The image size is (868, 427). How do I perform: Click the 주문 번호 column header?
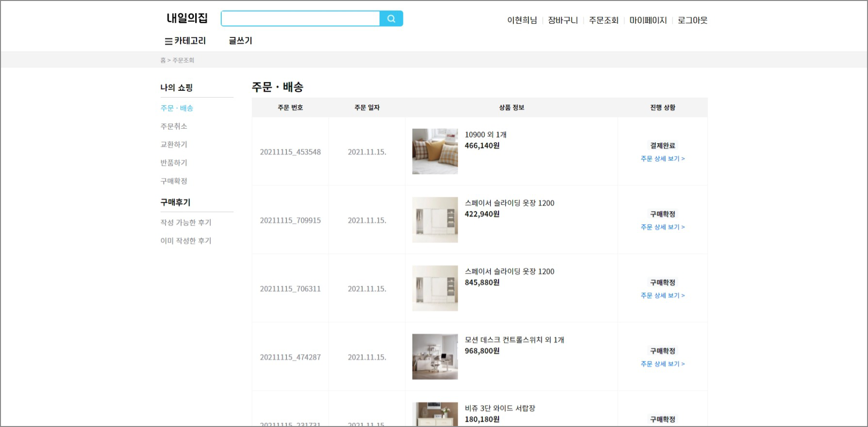click(x=290, y=108)
